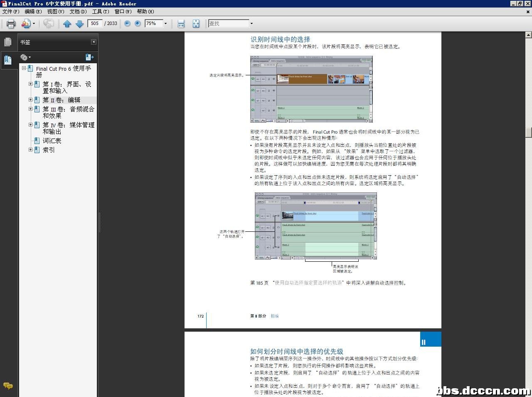Click the scrollbar up arrow at top

pyautogui.click(x=529, y=35)
